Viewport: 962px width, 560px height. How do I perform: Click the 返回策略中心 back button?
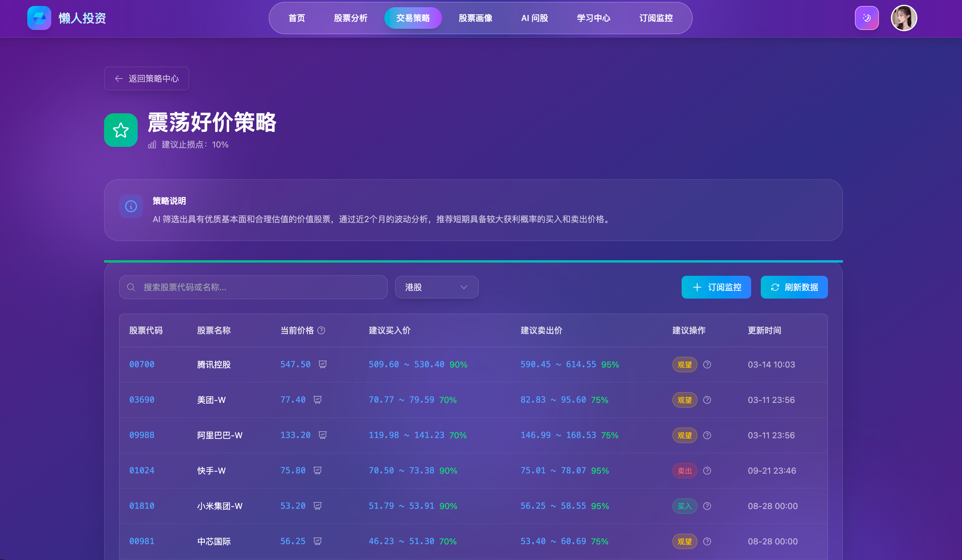pyautogui.click(x=146, y=78)
